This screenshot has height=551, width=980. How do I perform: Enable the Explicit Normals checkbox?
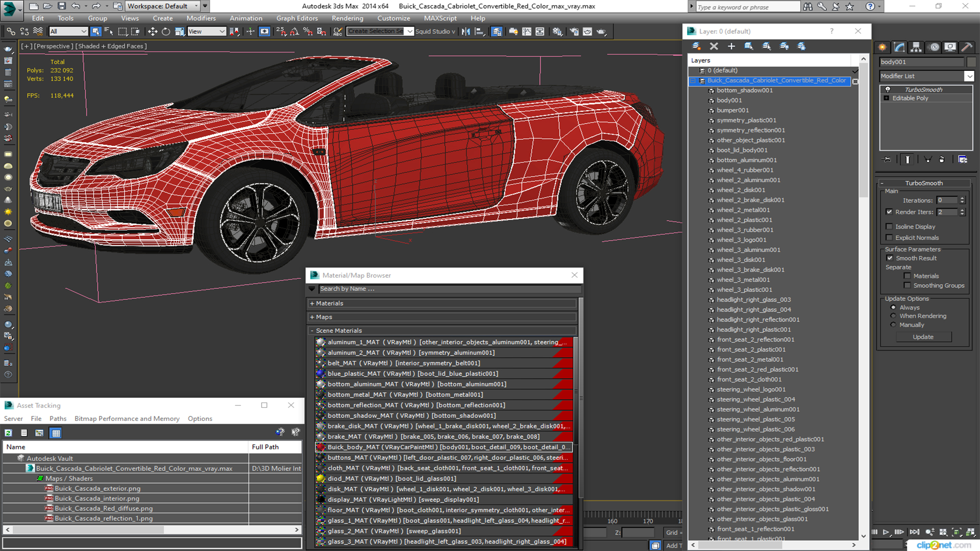click(890, 238)
